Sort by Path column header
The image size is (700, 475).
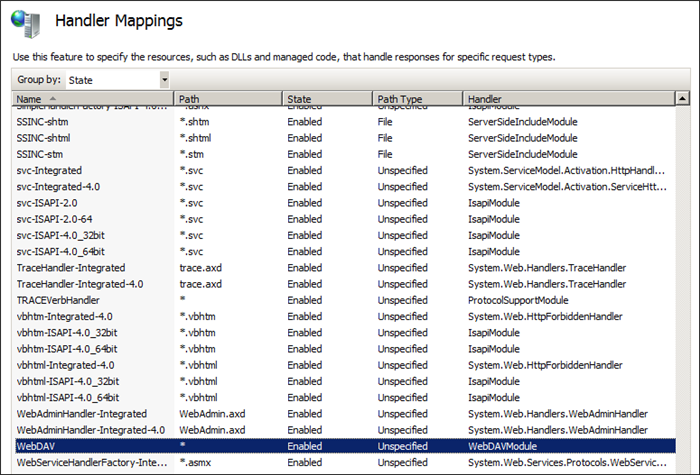(228, 99)
